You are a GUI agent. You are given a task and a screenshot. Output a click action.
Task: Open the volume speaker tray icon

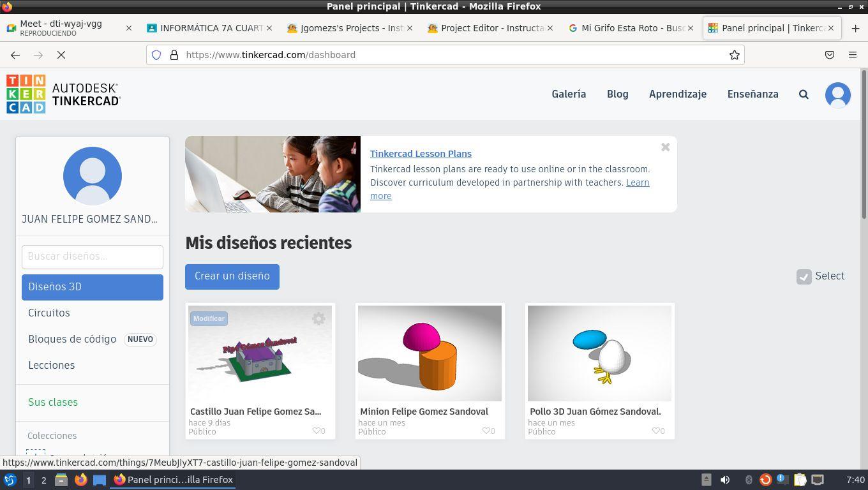[x=725, y=480]
